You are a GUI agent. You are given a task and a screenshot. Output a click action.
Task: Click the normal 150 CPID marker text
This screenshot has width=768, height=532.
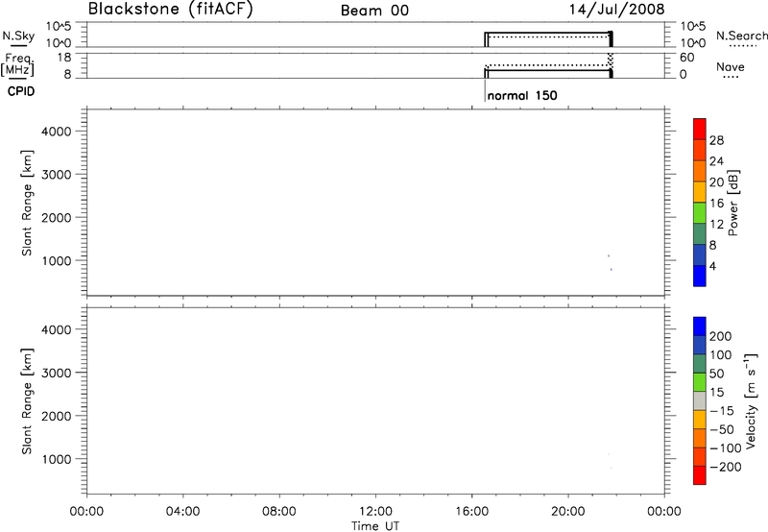point(522,95)
